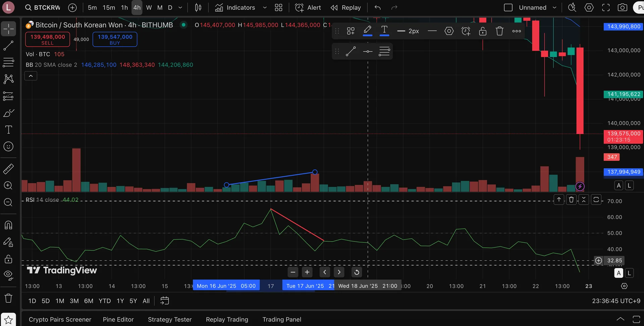Switch to the Strategy Tester tab

coord(170,319)
